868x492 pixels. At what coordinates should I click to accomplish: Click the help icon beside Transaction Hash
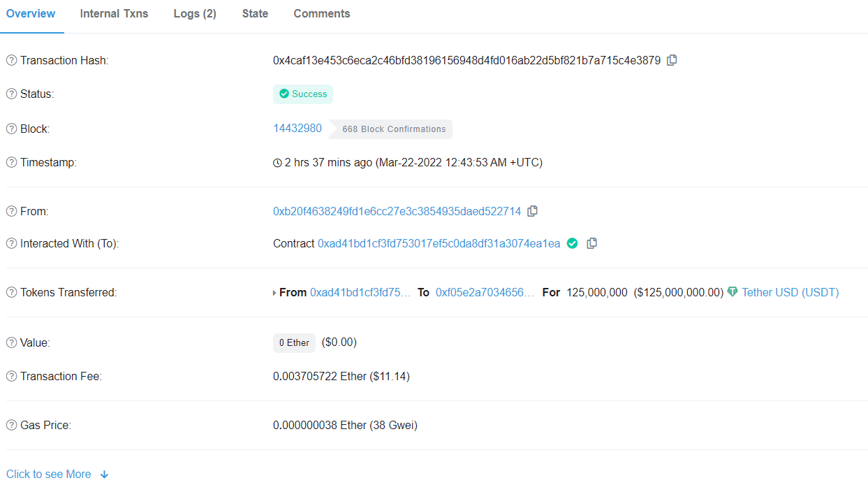[10, 60]
